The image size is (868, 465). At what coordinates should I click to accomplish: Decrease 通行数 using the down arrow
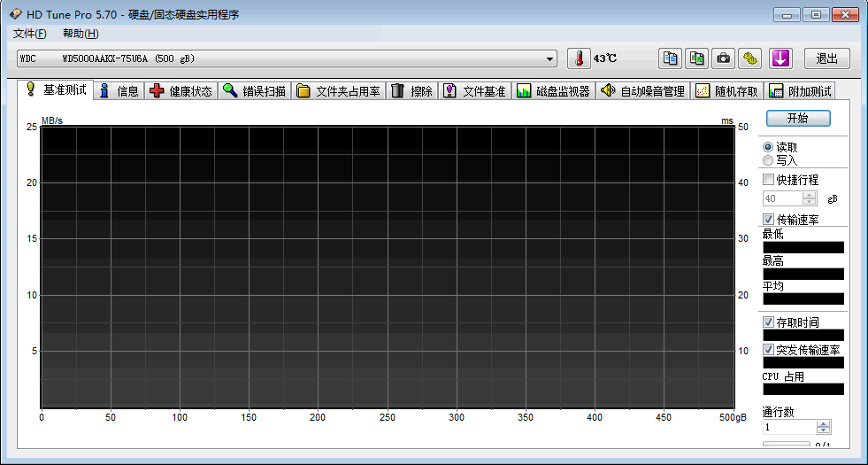coord(824,431)
